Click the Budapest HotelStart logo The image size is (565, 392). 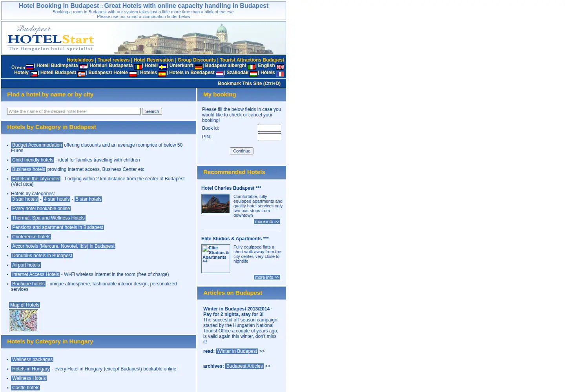[51, 38]
